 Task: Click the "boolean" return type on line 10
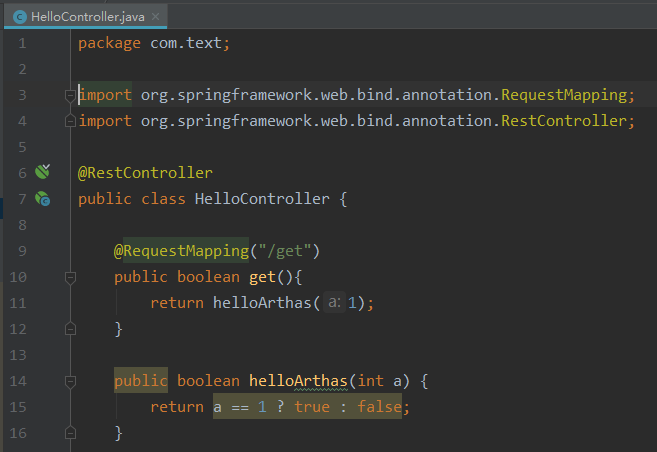coord(208,277)
